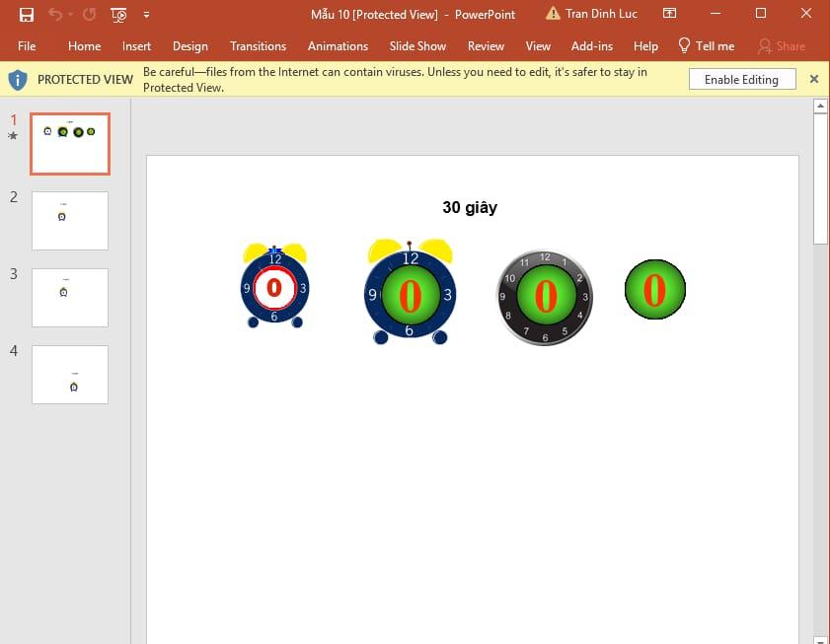Image resolution: width=830 pixels, height=644 pixels.
Task: Open the File menu
Action: [27, 45]
